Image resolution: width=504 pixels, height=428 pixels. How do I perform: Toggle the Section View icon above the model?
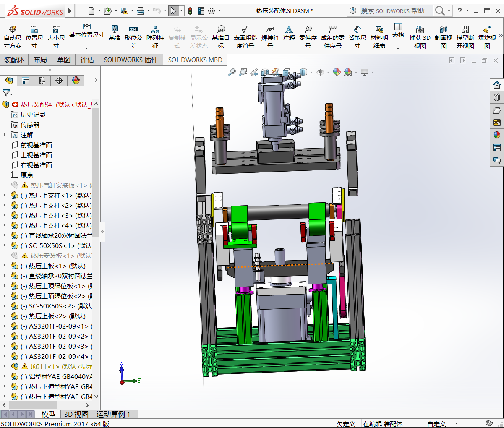[x=264, y=72]
